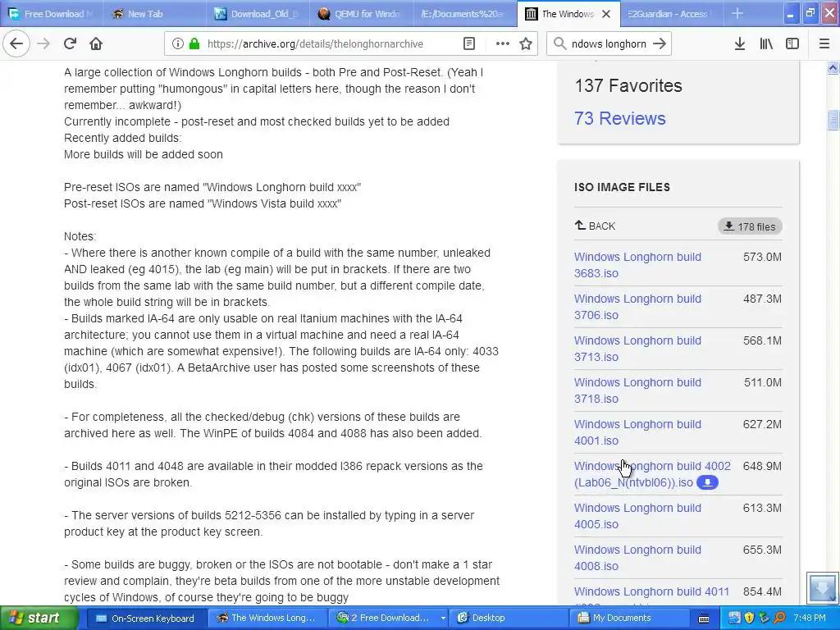The image size is (840, 630).
Task: Click the ISO IMAGE FILES heading
Action: point(622,187)
